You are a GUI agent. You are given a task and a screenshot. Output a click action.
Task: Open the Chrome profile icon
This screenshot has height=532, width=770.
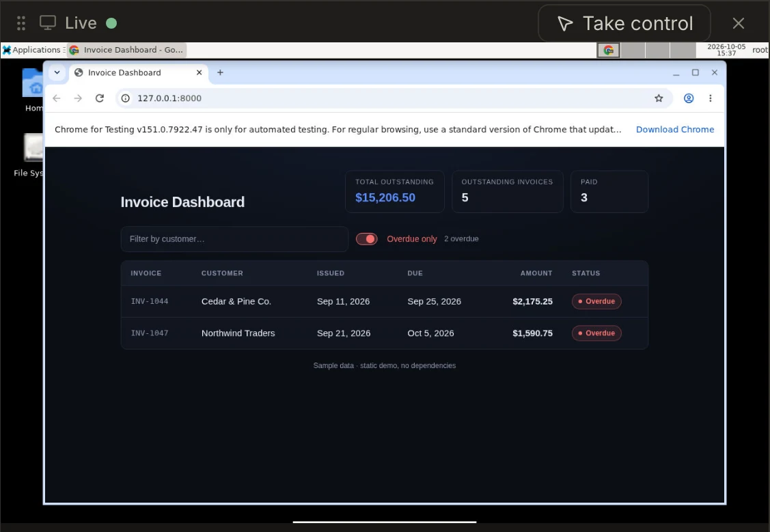[689, 98]
